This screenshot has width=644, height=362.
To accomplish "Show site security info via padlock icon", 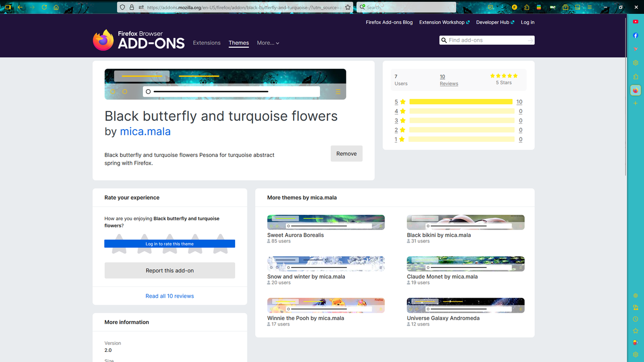I will click(x=132, y=7).
